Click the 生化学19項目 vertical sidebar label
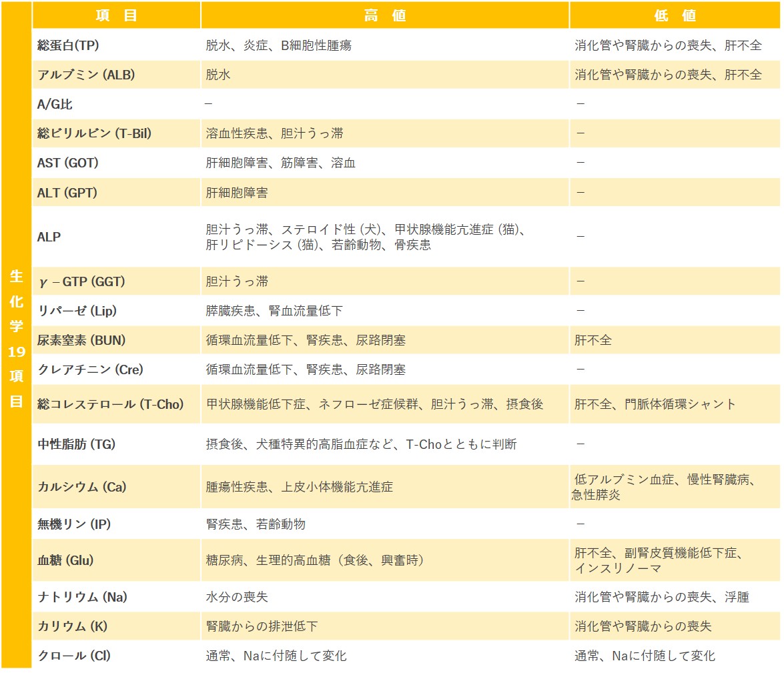The image size is (784, 673). 17,339
